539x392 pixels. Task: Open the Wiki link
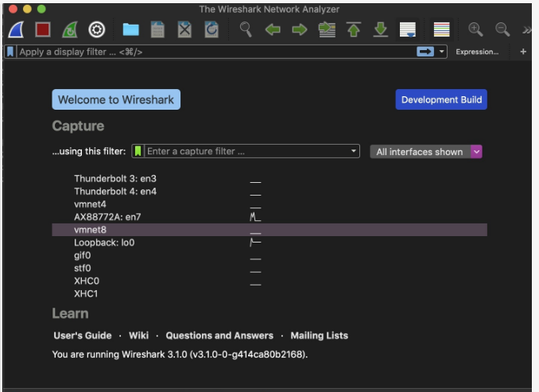click(139, 336)
